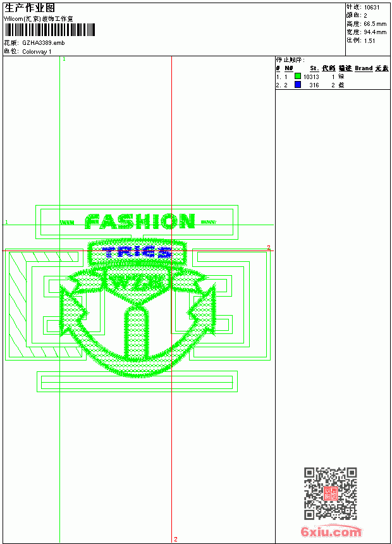Screen dimensions: 392x544
Task: Click the St. column header
Action: coord(314,68)
